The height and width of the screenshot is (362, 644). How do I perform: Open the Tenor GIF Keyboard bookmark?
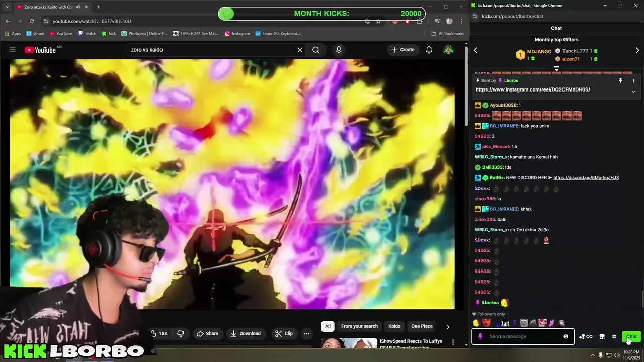(x=278, y=34)
